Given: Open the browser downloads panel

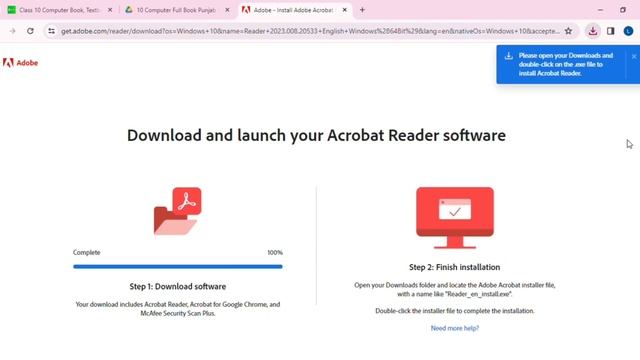Looking at the screenshot, I should (x=593, y=31).
